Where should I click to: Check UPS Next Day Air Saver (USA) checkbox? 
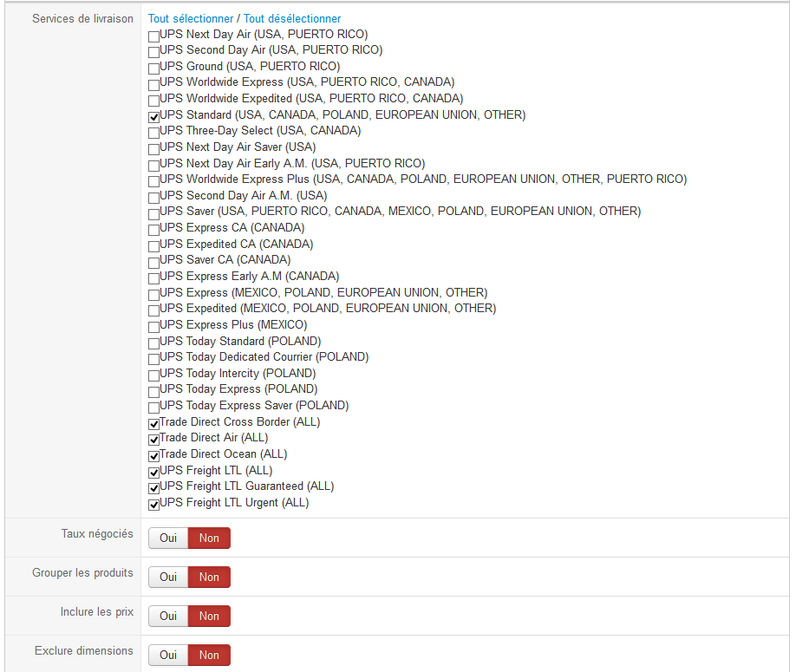tap(153, 149)
